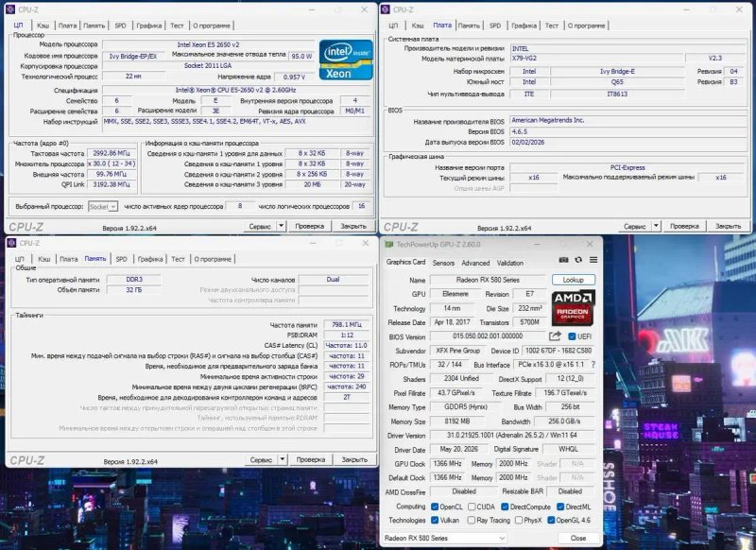
Task: Toggle the CUDA checkbox
Action: (472, 507)
